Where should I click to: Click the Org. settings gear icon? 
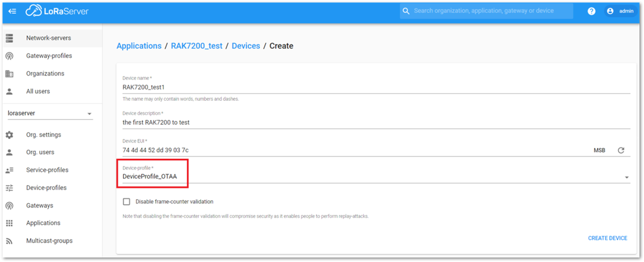(x=9, y=135)
